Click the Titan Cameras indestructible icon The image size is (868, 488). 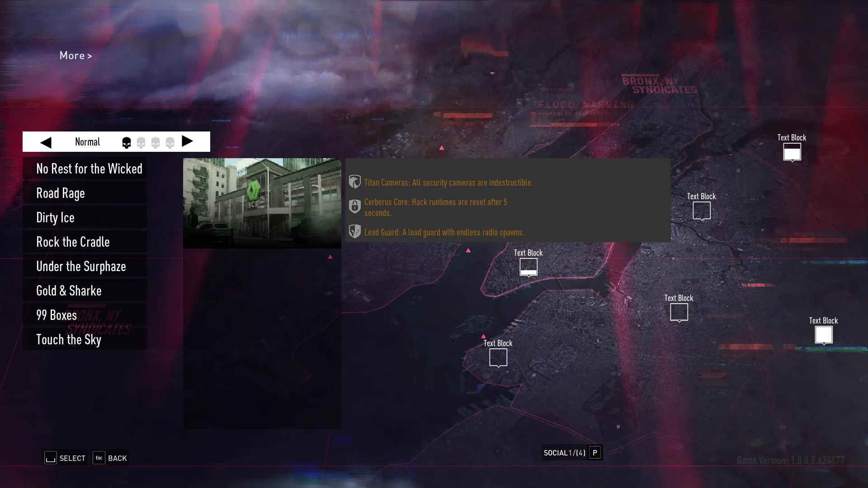354,183
